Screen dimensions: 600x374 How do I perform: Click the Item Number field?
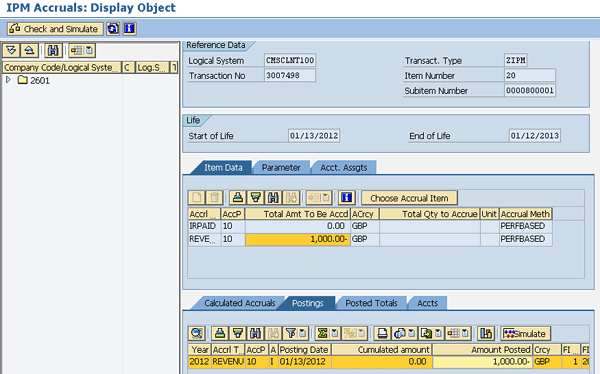tap(530, 75)
